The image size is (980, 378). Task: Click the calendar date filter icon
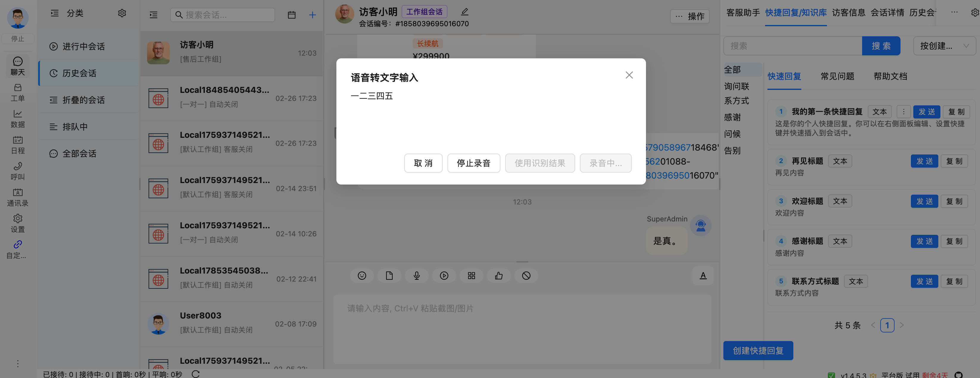291,15
